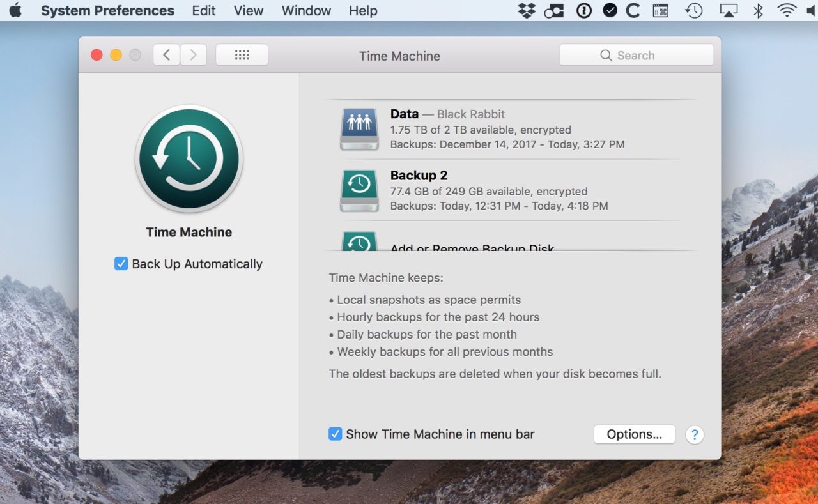Select the Backup 2 disk icon
This screenshot has width=818, height=504.
359,190
